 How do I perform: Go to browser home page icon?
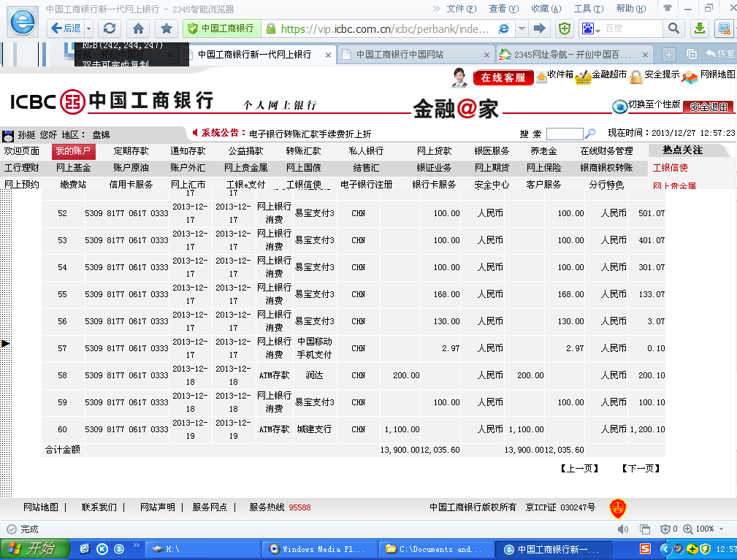[x=138, y=28]
